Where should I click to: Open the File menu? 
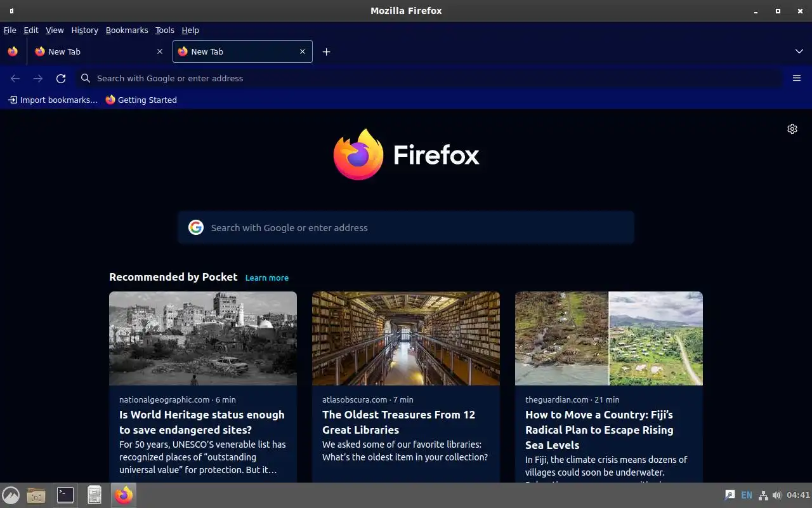tap(10, 30)
